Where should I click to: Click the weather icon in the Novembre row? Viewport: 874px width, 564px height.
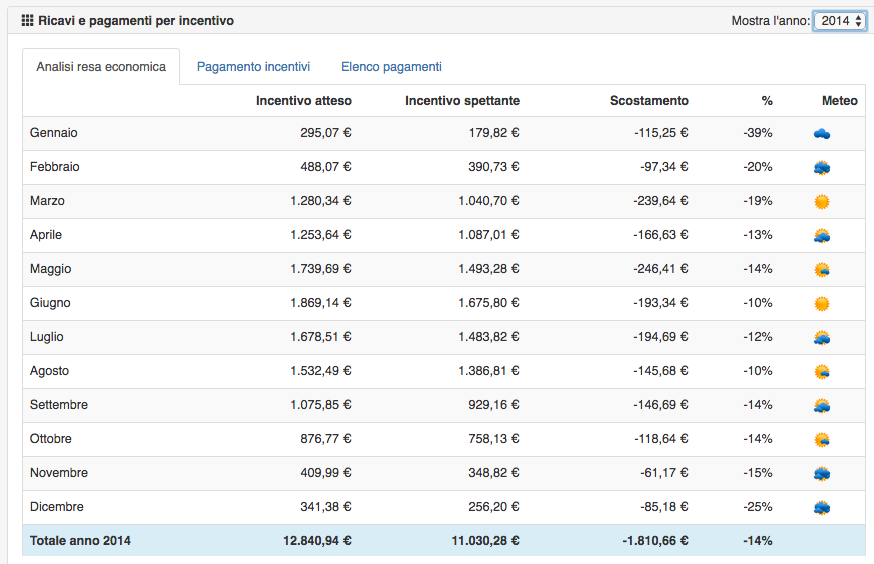pos(822,473)
